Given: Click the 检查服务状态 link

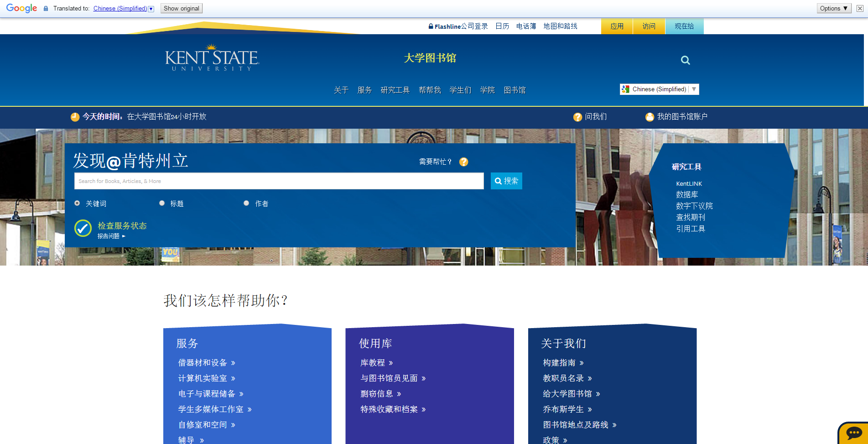Looking at the screenshot, I should pos(122,226).
